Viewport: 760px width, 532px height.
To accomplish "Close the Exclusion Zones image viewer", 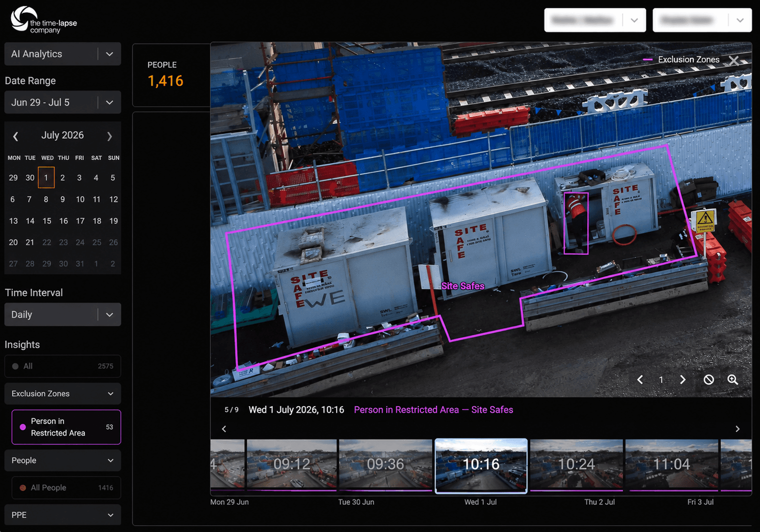I will 734,60.
